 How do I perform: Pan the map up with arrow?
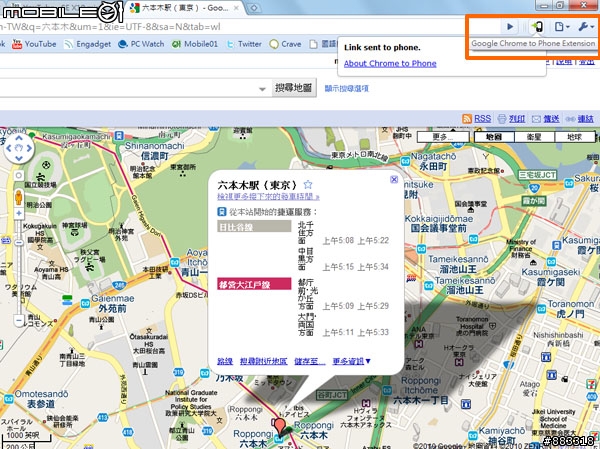coord(19,139)
